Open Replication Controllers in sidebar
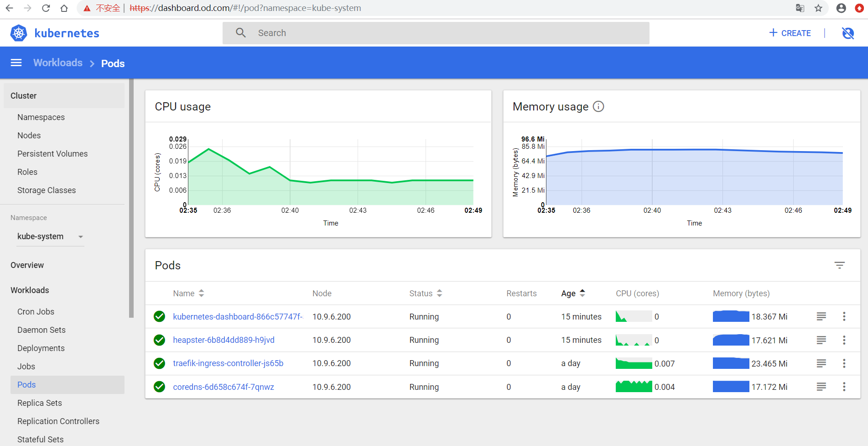Viewport: 868px width, 446px height. [58, 421]
